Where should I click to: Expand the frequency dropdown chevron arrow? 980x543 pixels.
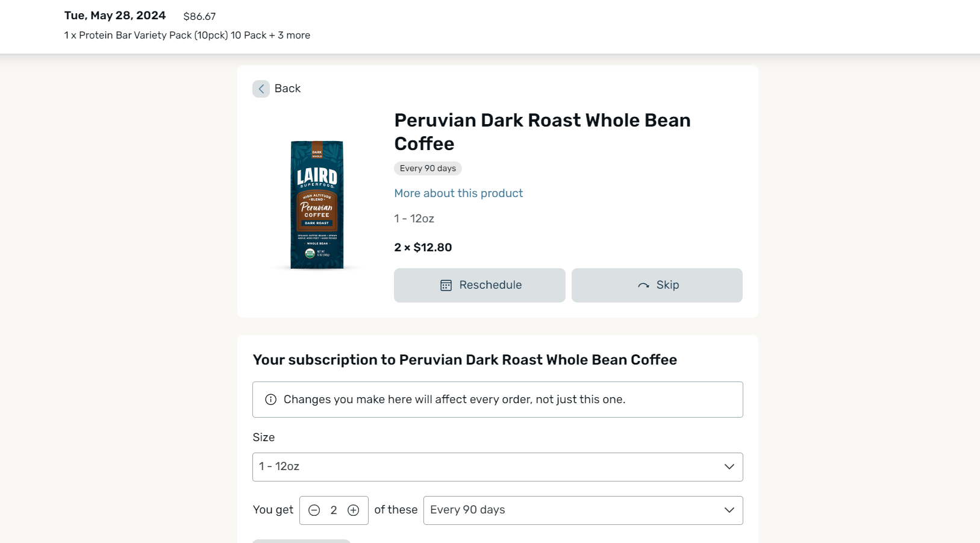pos(729,510)
